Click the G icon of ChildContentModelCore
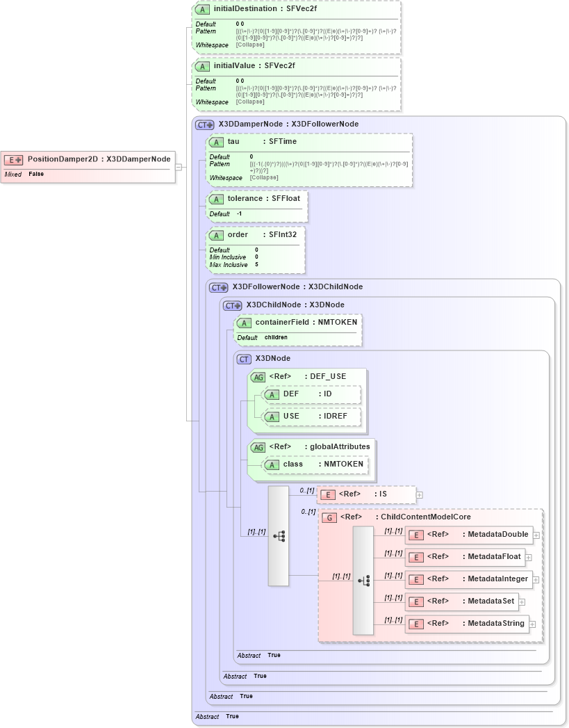The image size is (569, 728). point(329,518)
